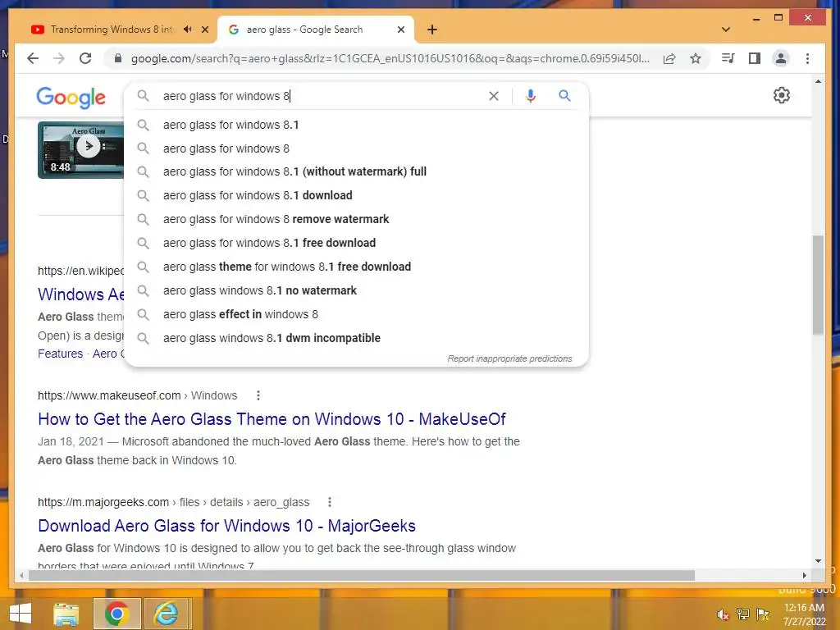Open Action Center flag icon
This screenshot has width=840, height=630.
(763, 615)
